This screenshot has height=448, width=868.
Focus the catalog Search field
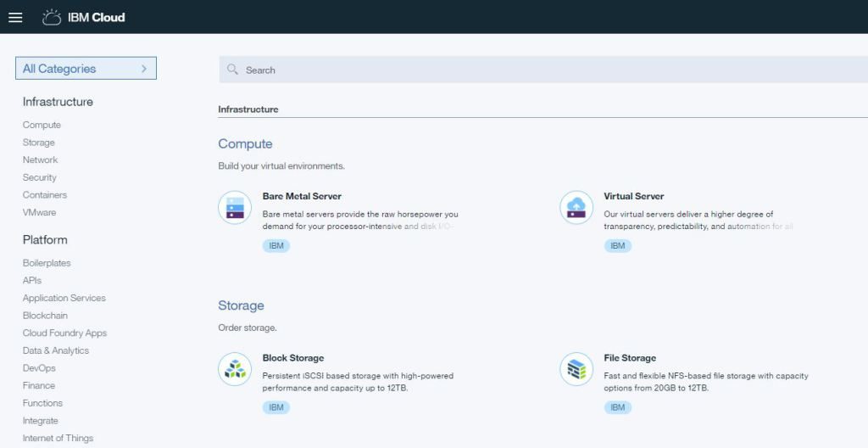[543, 70]
